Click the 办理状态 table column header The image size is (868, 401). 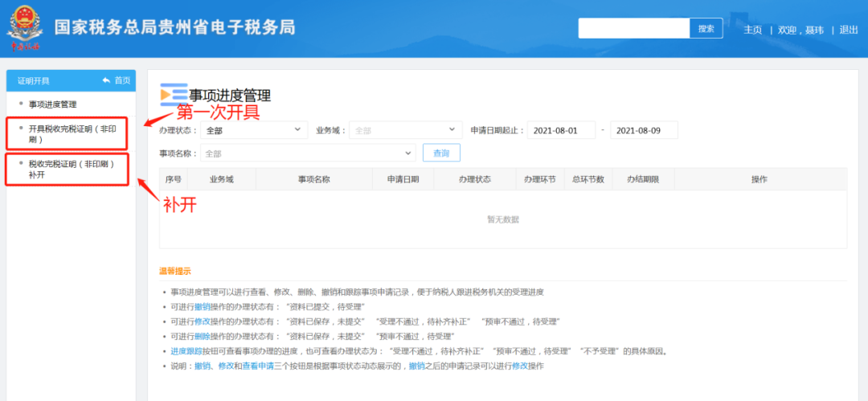pyautogui.click(x=475, y=179)
